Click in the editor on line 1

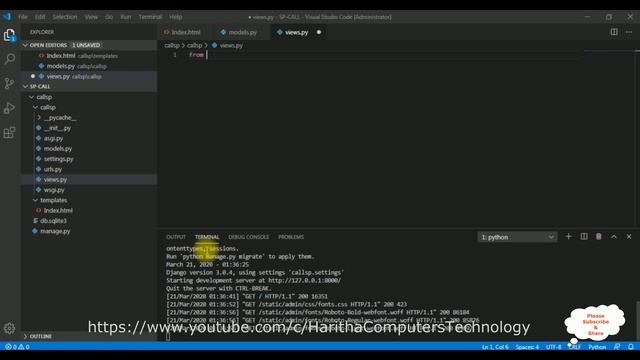pos(384,55)
